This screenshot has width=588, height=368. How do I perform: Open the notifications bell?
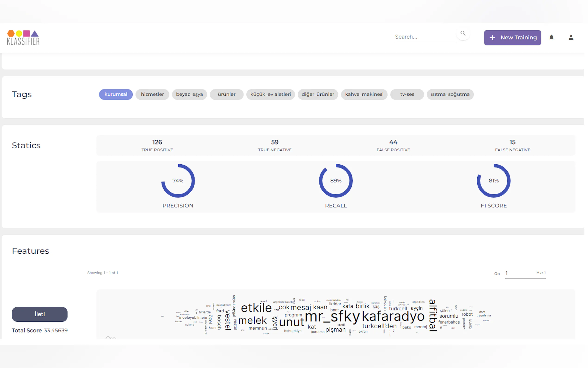click(551, 38)
